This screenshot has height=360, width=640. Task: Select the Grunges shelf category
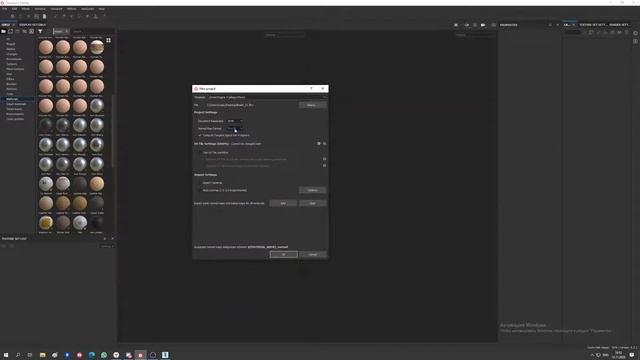(x=12, y=54)
